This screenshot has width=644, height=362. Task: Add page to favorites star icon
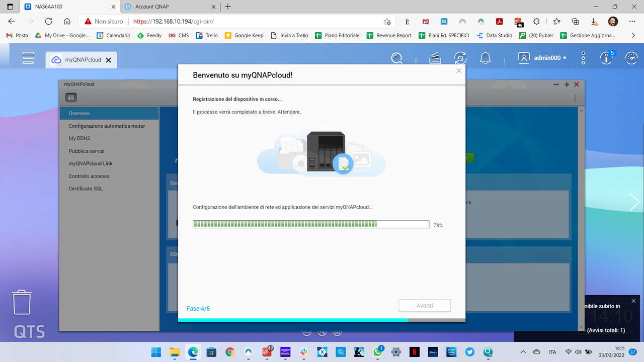(x=387, y=22)
